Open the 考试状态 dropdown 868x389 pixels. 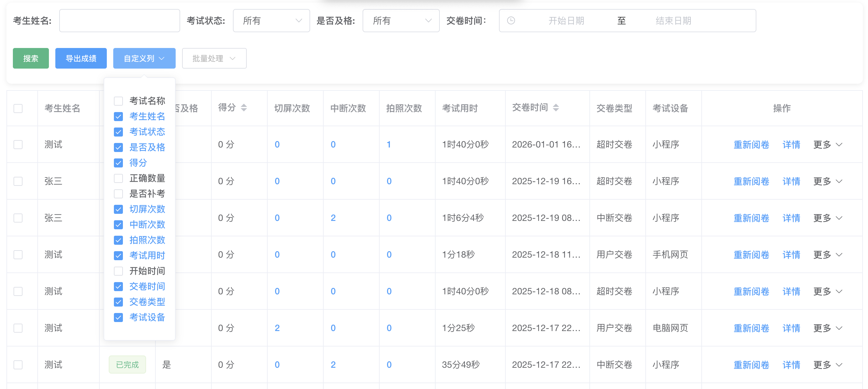pos(271,21)
